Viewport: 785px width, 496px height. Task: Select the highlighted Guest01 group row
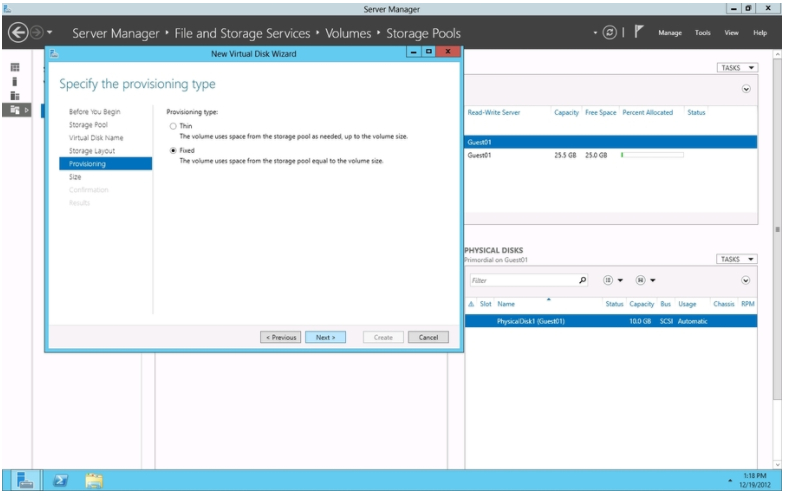tap(611, 142)
